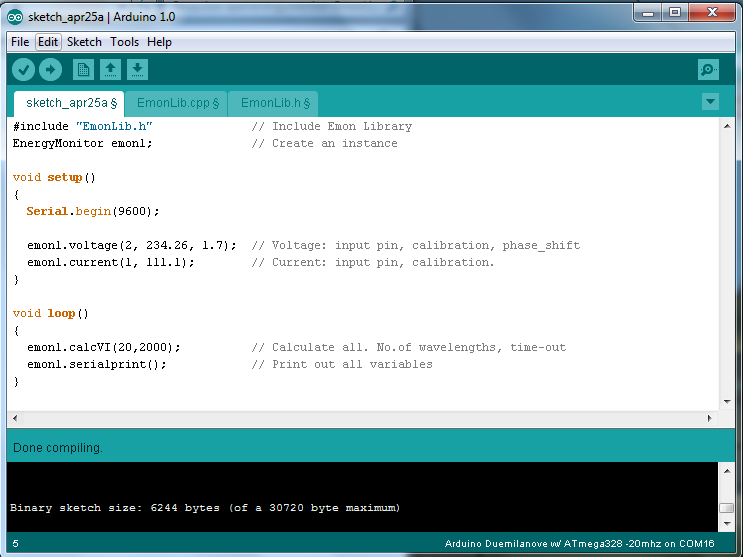Click line number 5 in status bar
Image resolution: width=743 pixels, height=557 pixels.
16,544
